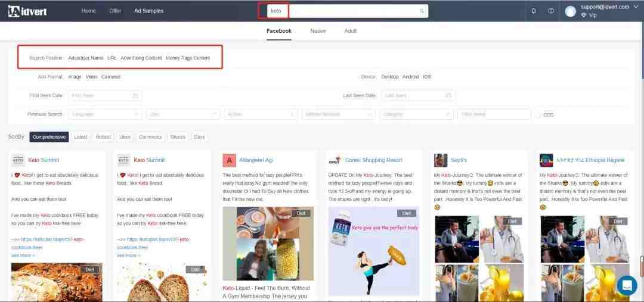Go to Home in top navigation
This screenshot has height=302, width=644.
point(88,11)
